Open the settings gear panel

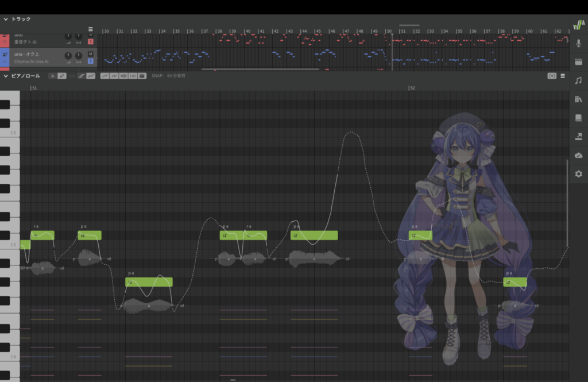pos(579,173)
